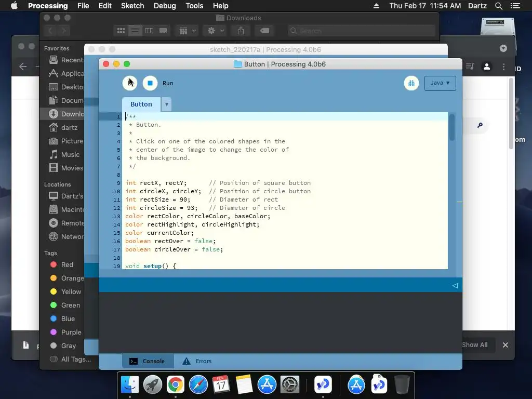Switch Finder Downloads window to list view
Viewport: 532px width, 399px height.
[x=135, y=31]
